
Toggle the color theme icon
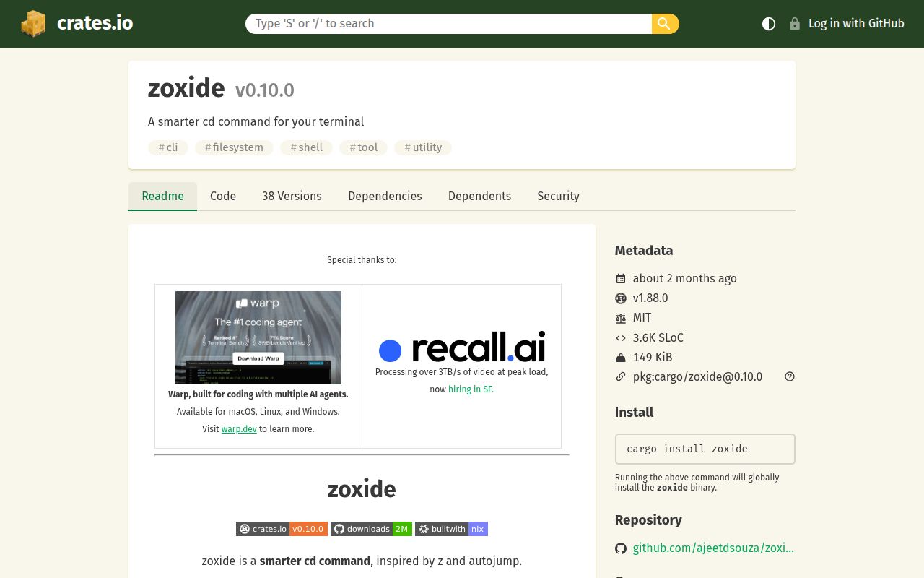point(769,24)
